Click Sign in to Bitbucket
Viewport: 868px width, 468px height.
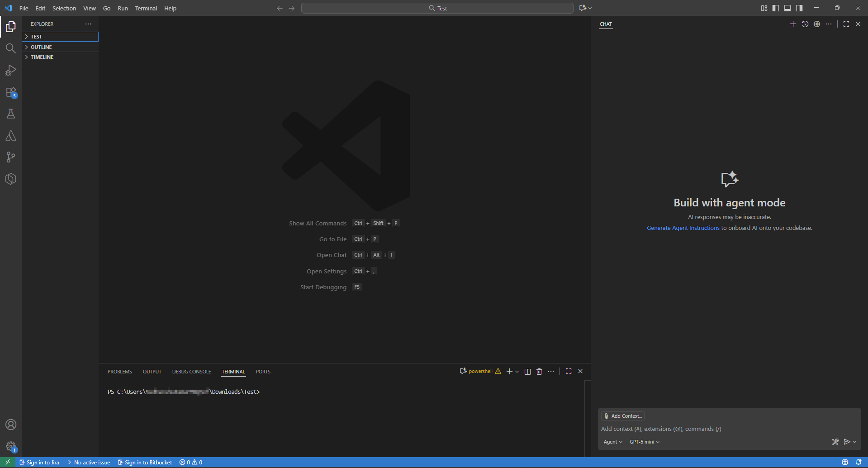coord(145,462)
